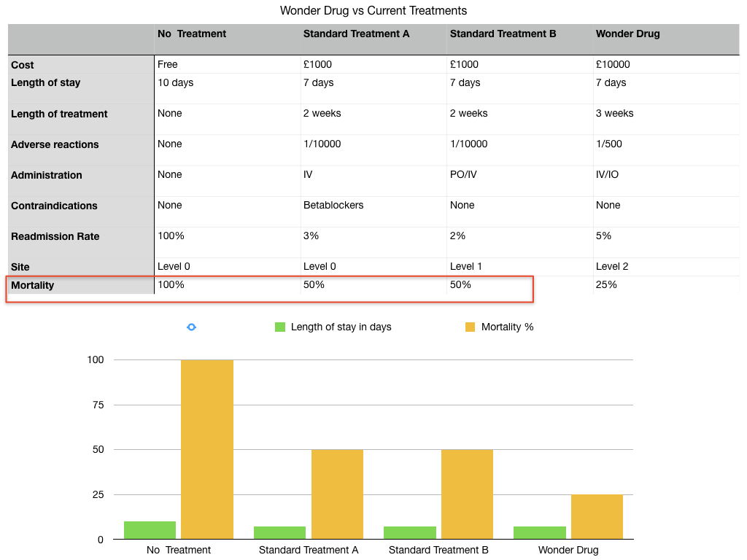Click the table title Wonder Drug vs Current Treatments

point(373,10)
